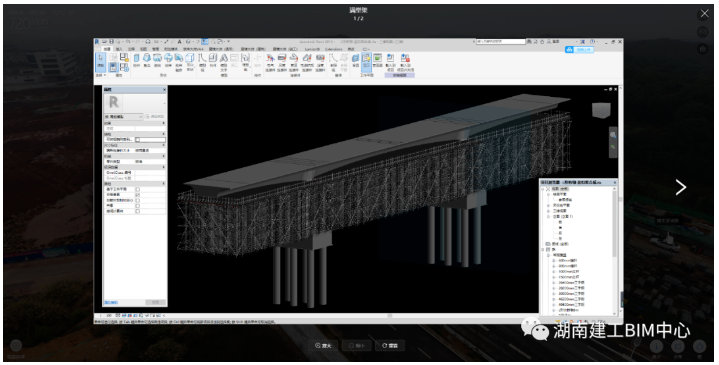Click Load into Project (载入到项目) icon
Screen dimensions: 719x365
tap(390, 61)
